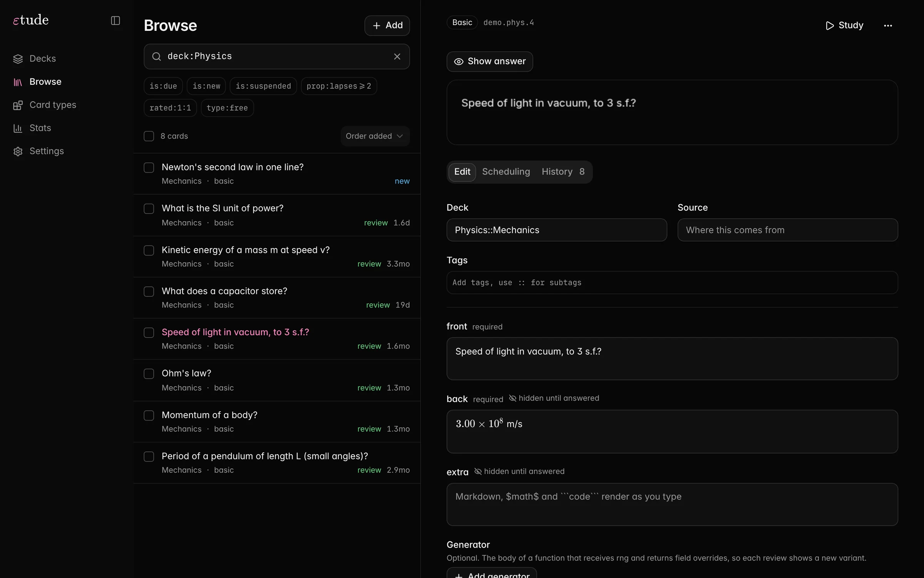Open the pendulum period card row
This screenshot has width=924, height=578.
point(276,462)
